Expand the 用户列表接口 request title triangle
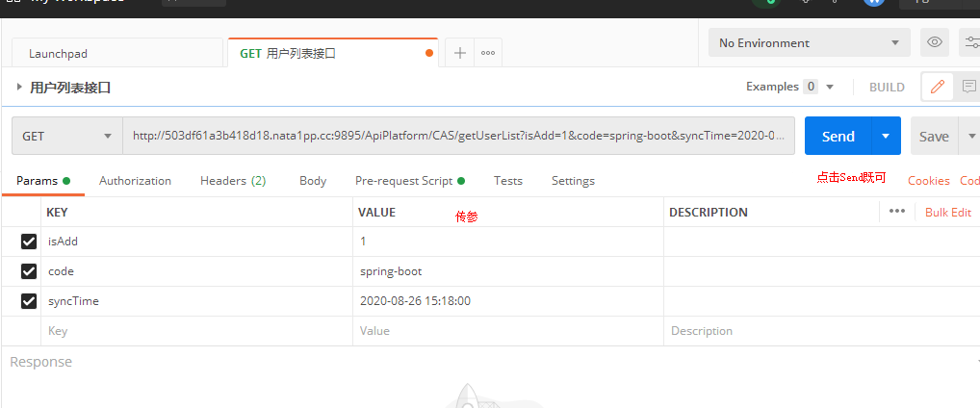The image size is (980, 408). 19,87
